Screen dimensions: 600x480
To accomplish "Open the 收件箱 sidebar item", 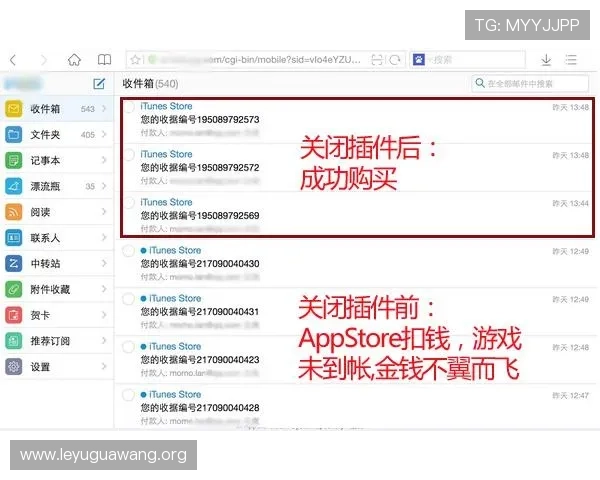I will (x=57, y=109).
